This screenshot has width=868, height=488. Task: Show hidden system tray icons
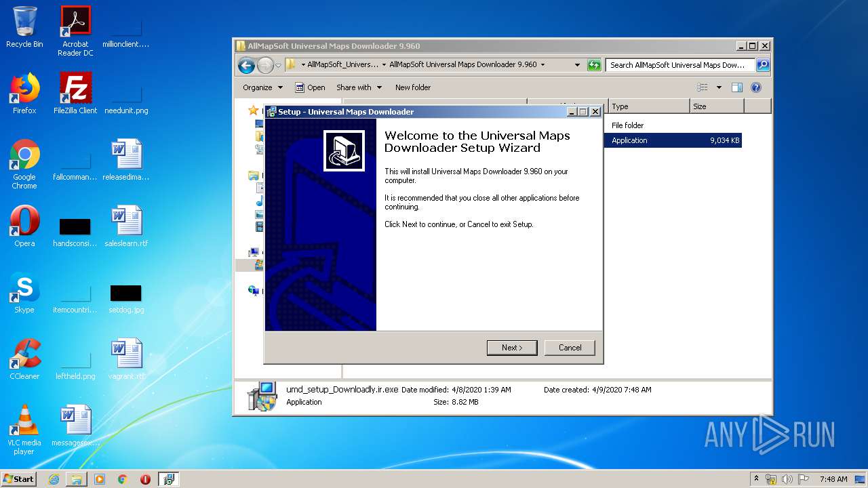coord(756,479)
